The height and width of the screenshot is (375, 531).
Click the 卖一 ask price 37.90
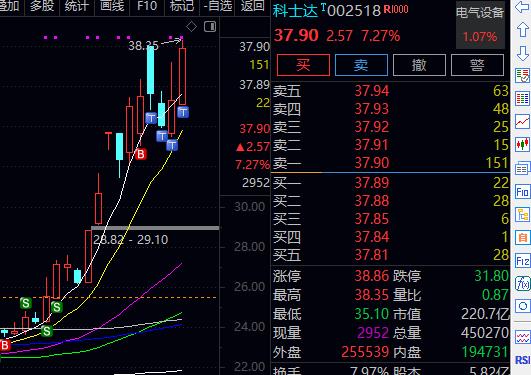point(371,163)
